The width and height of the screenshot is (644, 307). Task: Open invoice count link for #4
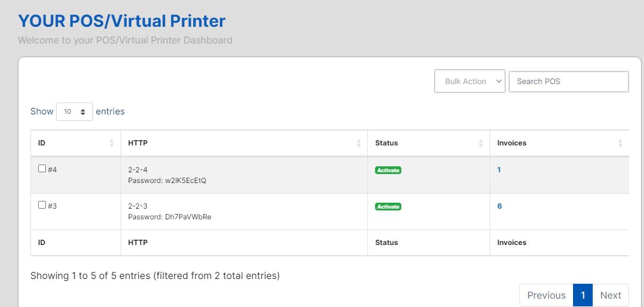click(499, 170)
